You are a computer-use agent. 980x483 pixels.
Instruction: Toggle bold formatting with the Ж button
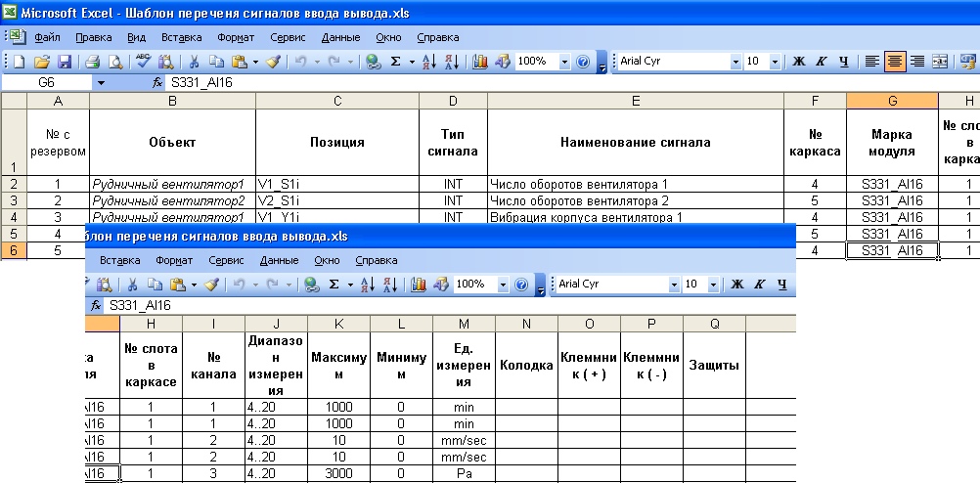pos(798,62)
